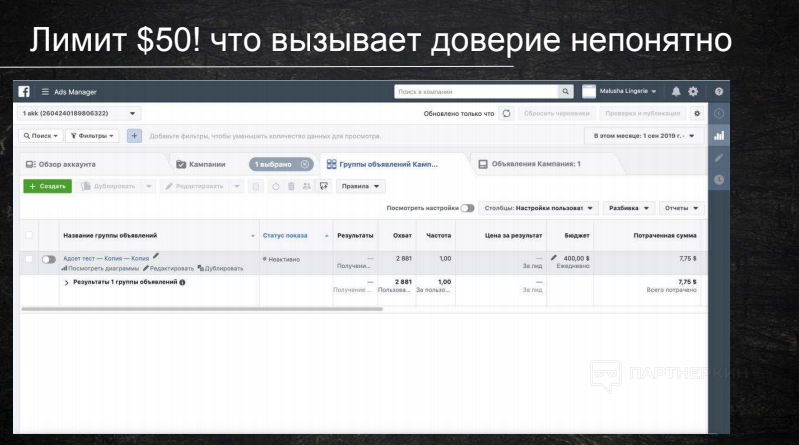The image size is (799, 445).
Task: Click the pencil edit icon in right sidebar
Action: [x=719, y=158]
